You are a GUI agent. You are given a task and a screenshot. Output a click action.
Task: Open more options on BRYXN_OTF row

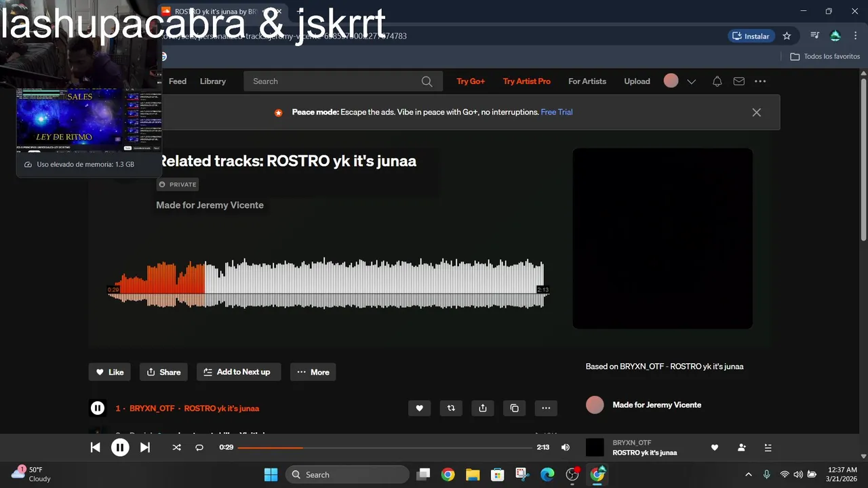point(546,408)
